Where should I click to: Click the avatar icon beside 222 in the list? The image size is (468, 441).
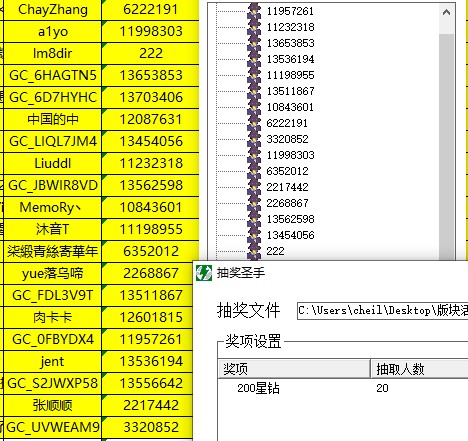[254, 251]
